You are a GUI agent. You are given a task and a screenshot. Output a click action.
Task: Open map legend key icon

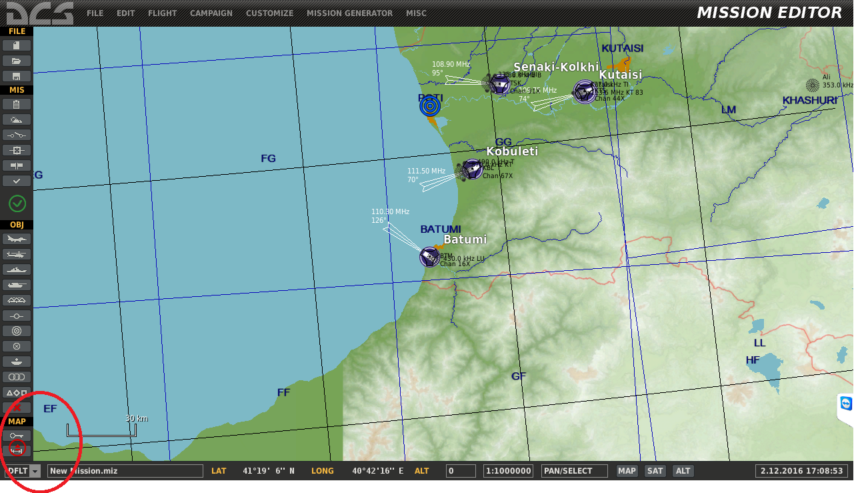17,435
